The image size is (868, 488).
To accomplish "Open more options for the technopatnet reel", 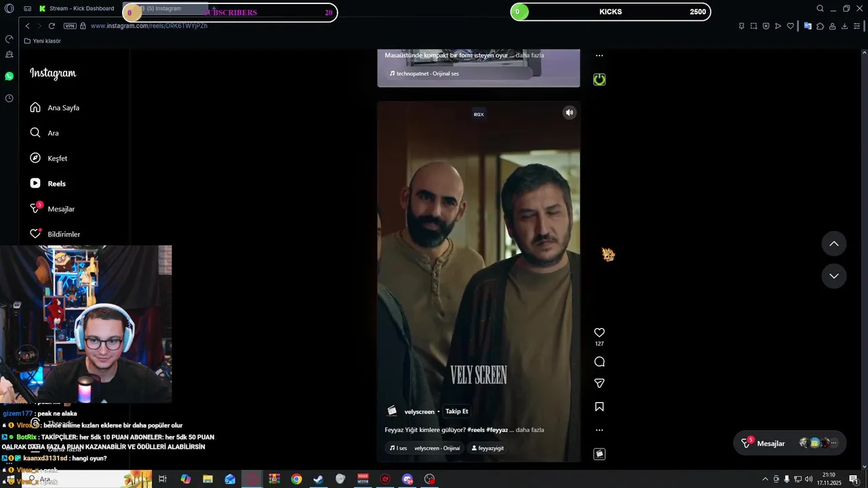I will 599,56.
